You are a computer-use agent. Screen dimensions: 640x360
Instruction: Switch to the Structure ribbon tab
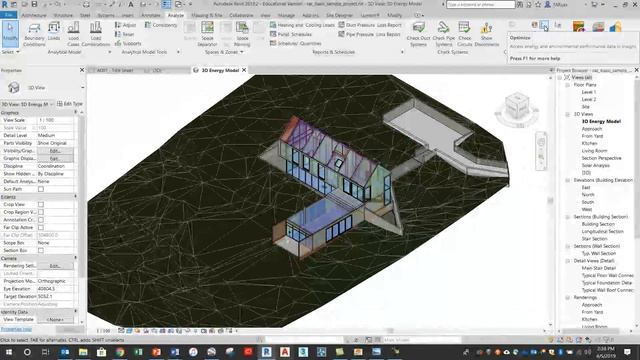[x=63, y=15]
